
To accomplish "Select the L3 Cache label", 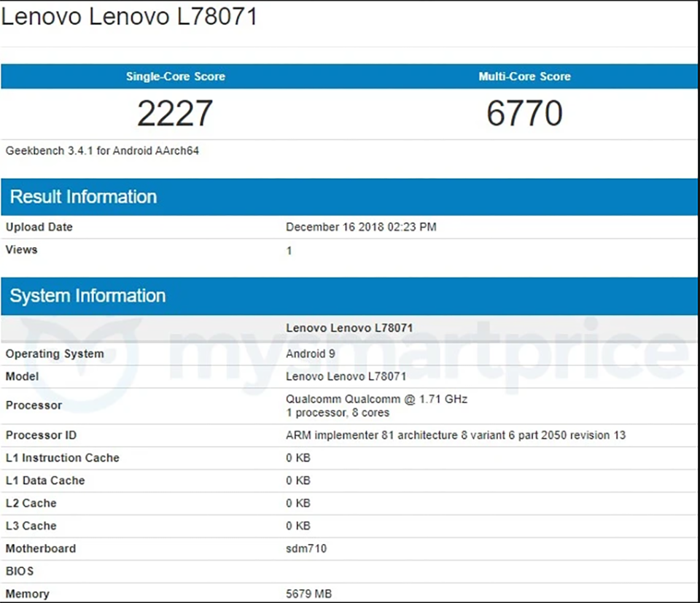I will click(x=31, y=526).
